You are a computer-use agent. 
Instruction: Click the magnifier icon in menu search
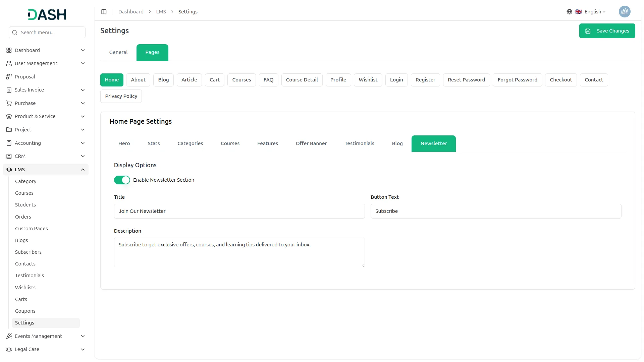pos(15,33)
